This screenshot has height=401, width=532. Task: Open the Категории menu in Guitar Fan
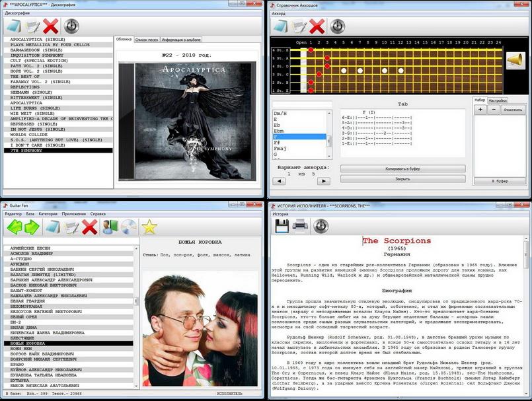pyautogui.click(x=48, y=214)
